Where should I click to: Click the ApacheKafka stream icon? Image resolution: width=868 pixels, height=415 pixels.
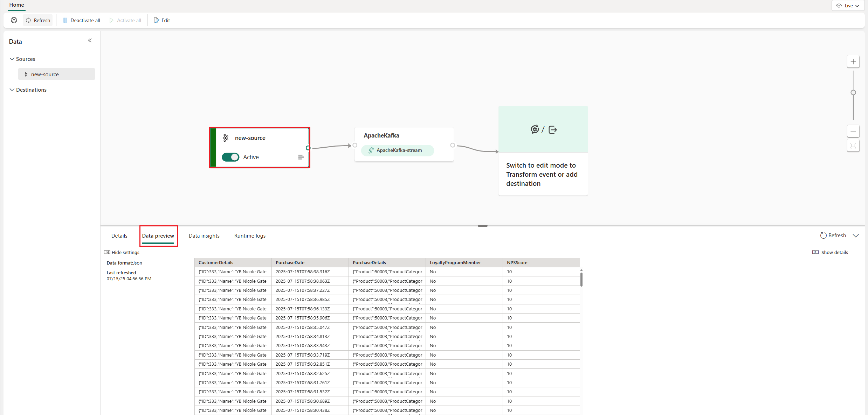tap(371, 150)
